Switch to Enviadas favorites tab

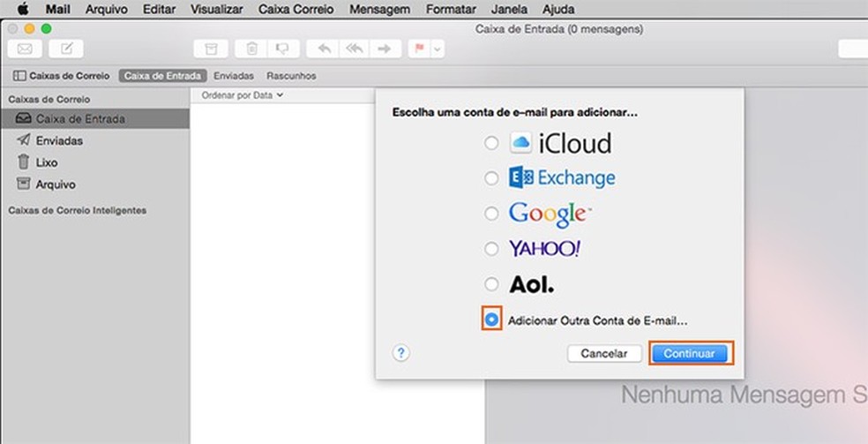tap(234, 76)
